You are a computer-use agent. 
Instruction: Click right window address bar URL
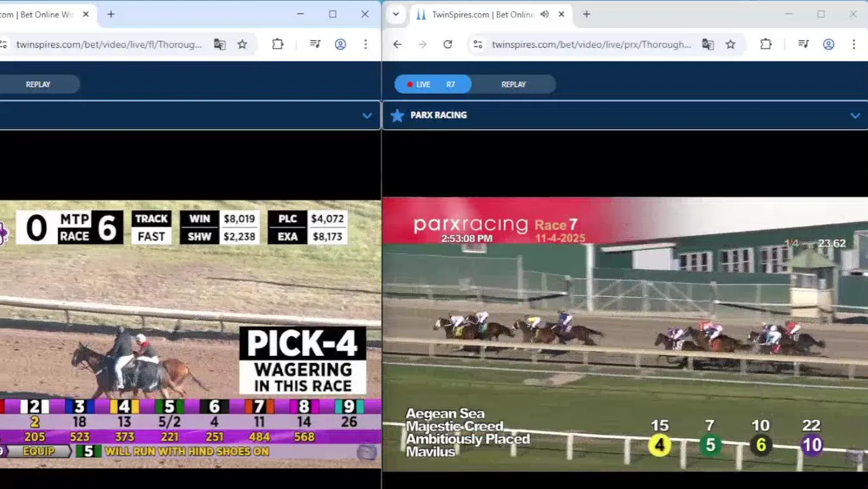click(x=591, y=44)
